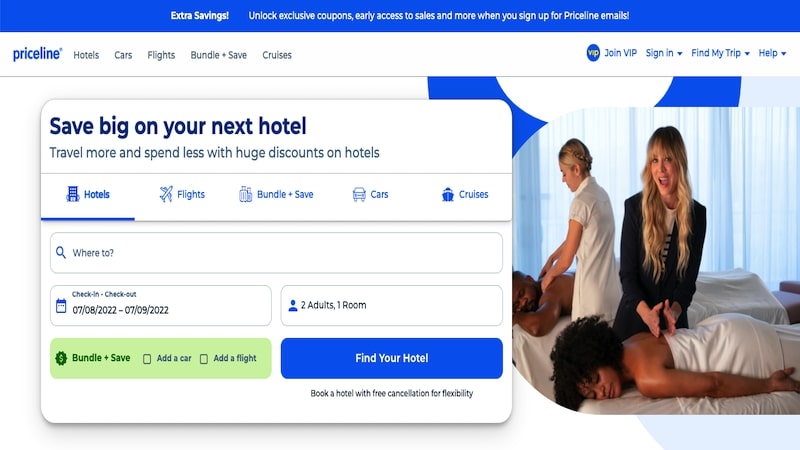This screenshot has width=800, height=450.
Task: Click the Where to? destination field
Action: tap(276, 253)
